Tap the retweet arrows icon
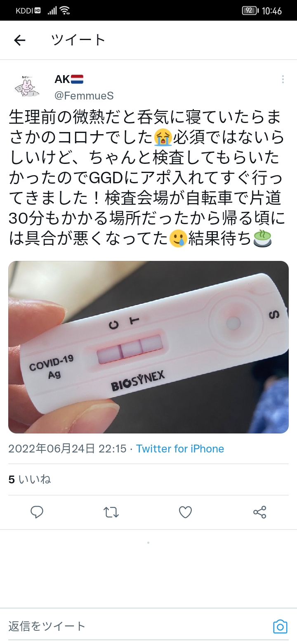The width and height of the screenshot is (297, 644). tap(111, 512)
